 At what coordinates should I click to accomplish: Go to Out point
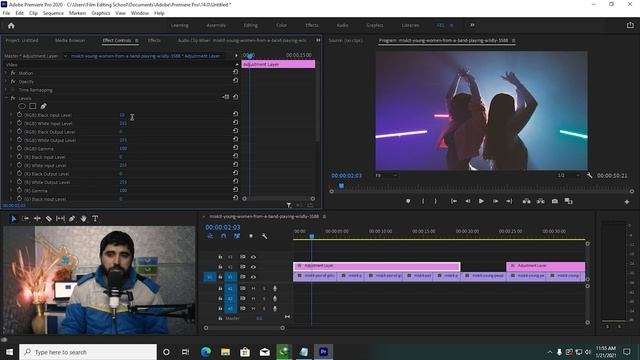[x=509, y=201]
